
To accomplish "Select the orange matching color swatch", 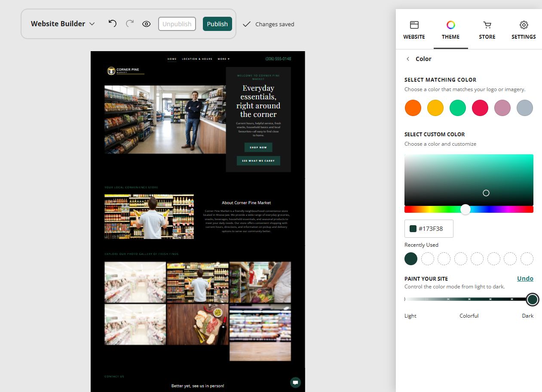I will point(413,108).
